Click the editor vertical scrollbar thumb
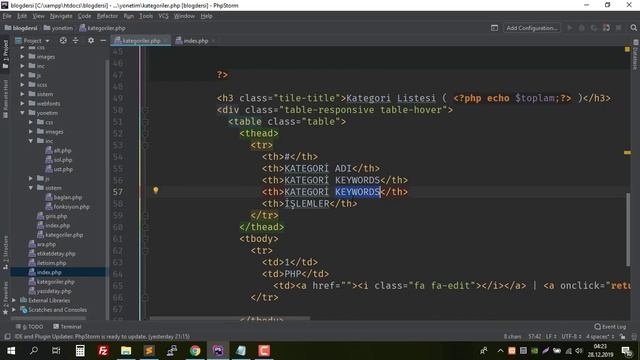Image resolution: width=640 pixels, height=360 pixels. (628, 229)
